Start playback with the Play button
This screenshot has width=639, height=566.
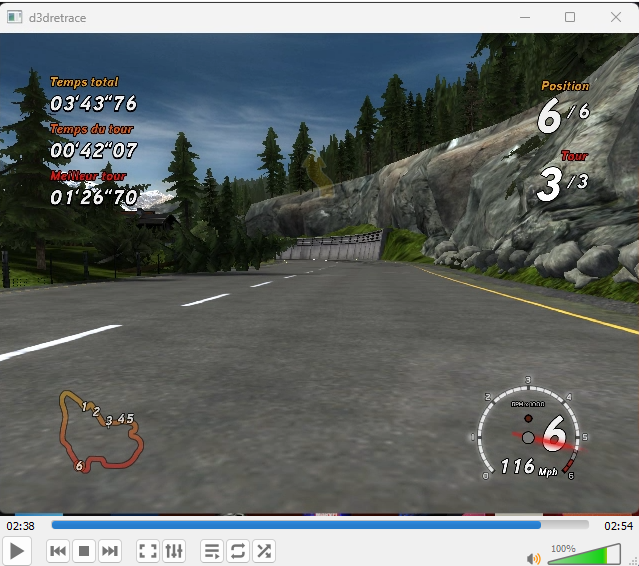[16, 551]
